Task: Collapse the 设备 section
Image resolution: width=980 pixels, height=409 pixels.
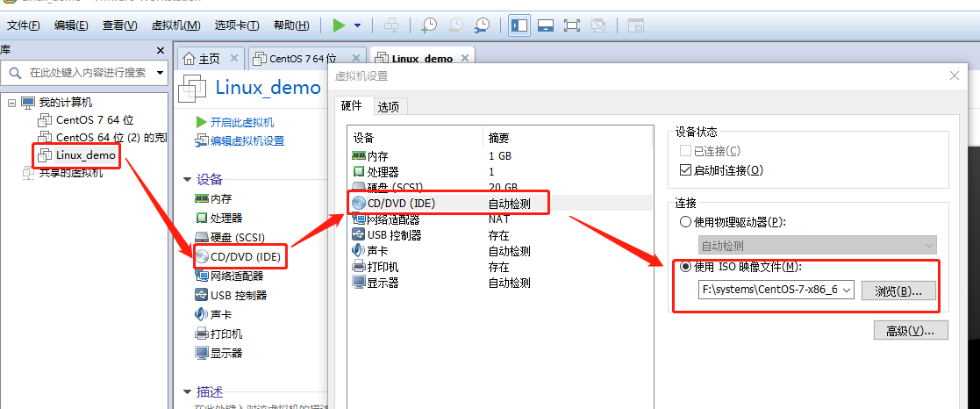Action: [188, 180]
